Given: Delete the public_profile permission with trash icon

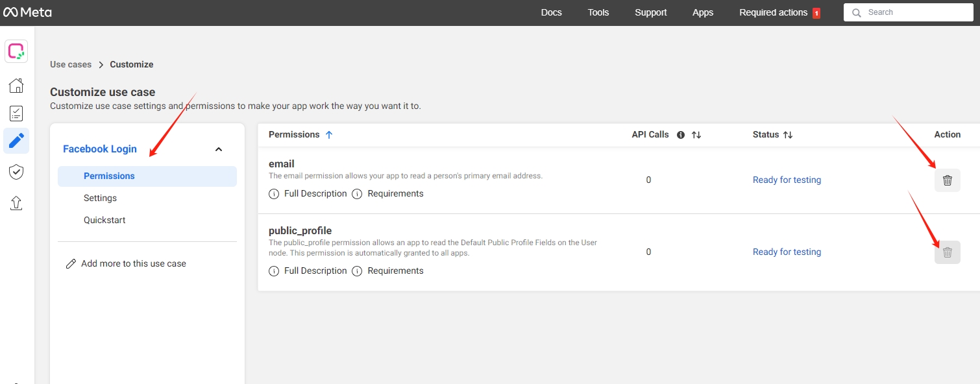Looking at the screenshot, I should (947, 252).
